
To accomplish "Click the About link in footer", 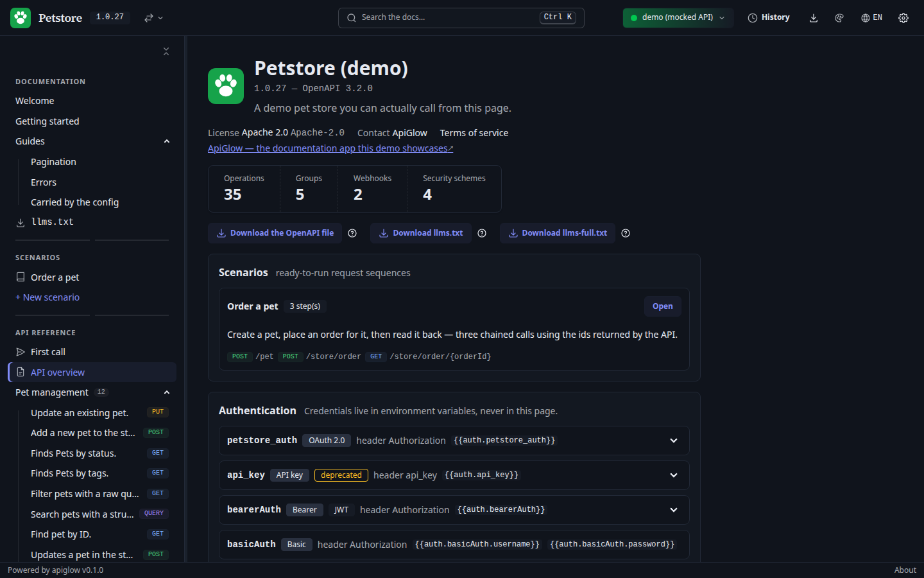I will 905,570.
